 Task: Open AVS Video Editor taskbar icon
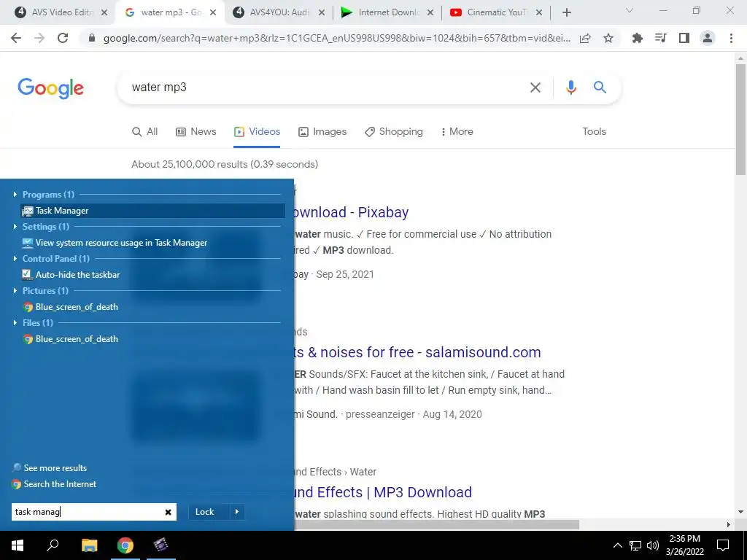coord(161,545)
